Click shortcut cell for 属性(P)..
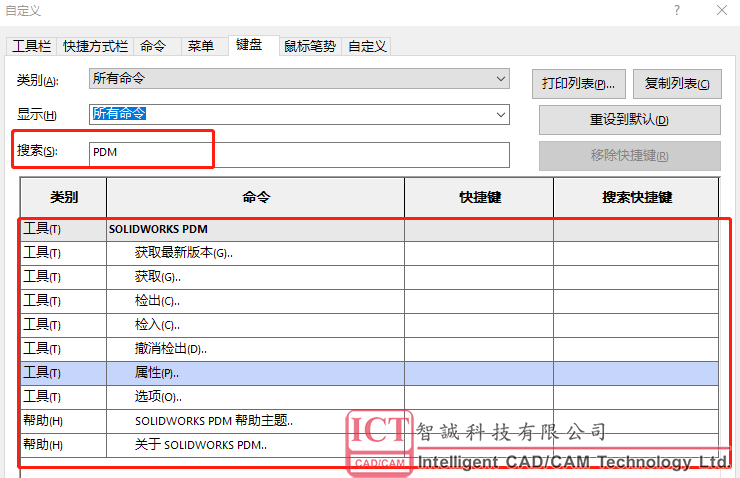This screenshot has height=478, width=740. click(479, 374)
